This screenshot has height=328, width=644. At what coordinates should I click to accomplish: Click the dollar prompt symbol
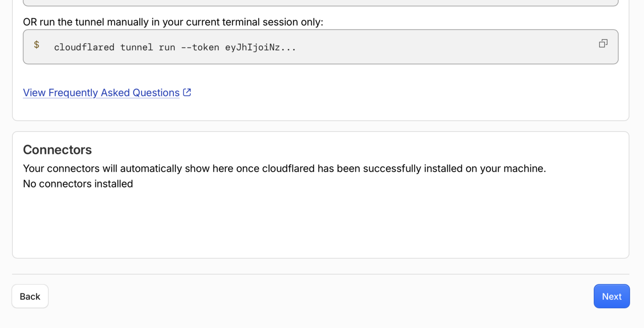(x=36, y=45)
